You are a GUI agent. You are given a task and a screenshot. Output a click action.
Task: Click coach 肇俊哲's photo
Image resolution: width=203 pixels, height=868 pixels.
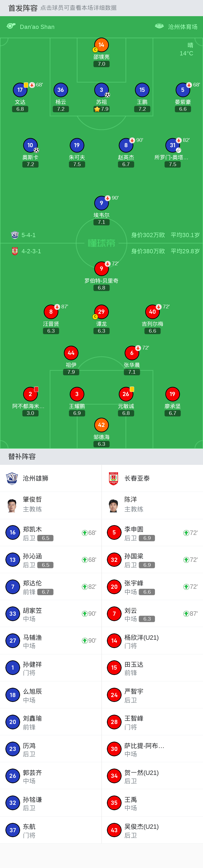click(x=13, y=505)
